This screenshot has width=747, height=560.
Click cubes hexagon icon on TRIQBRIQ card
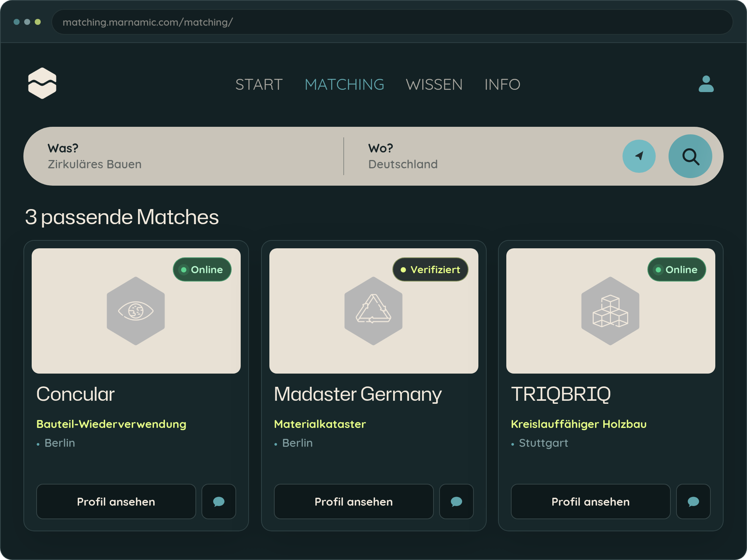(610, 311)
